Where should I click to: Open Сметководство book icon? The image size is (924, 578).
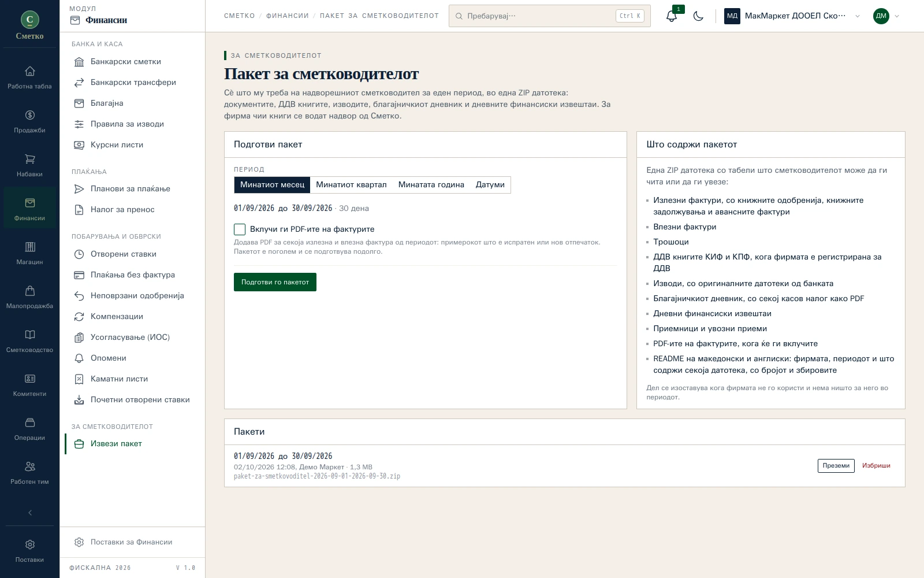(x=29, y=341)
